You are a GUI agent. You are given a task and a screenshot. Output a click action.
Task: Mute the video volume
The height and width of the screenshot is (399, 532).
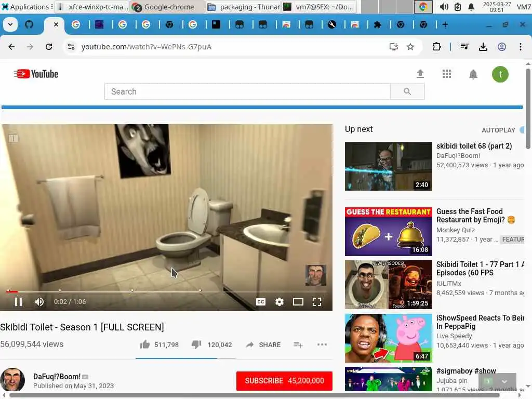pyautogui.click(x=39, y=302)
